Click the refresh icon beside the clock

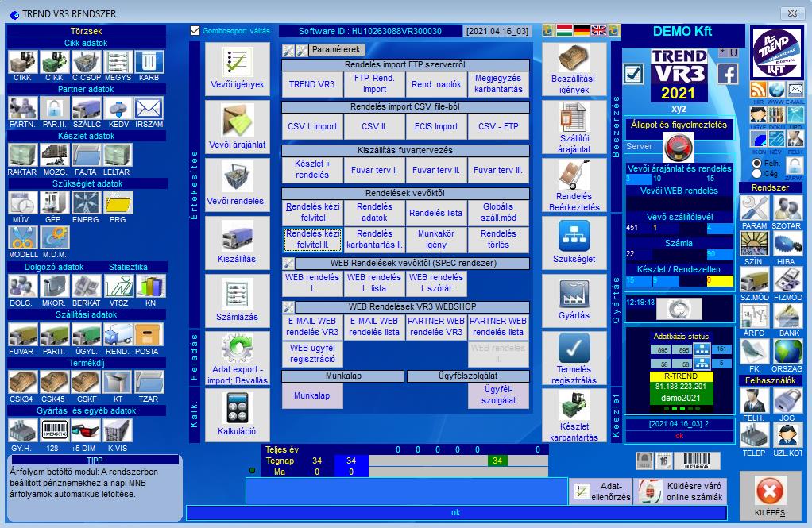[x=679, y=310]
